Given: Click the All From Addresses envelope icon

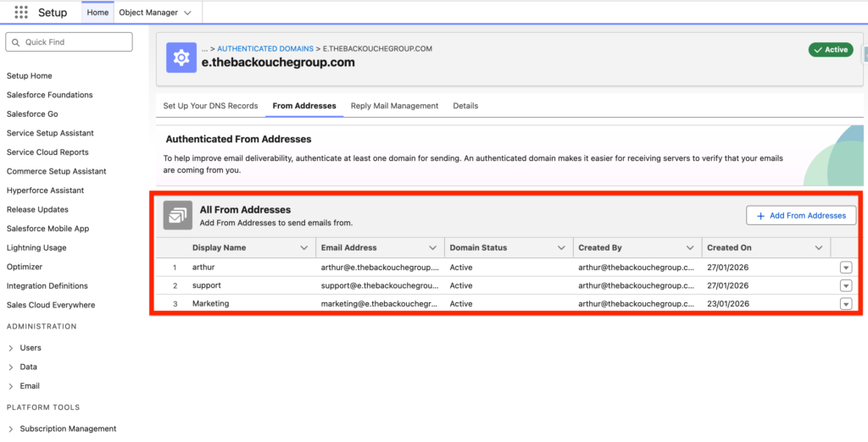Looking at the screenshot, I should (177, 216).
